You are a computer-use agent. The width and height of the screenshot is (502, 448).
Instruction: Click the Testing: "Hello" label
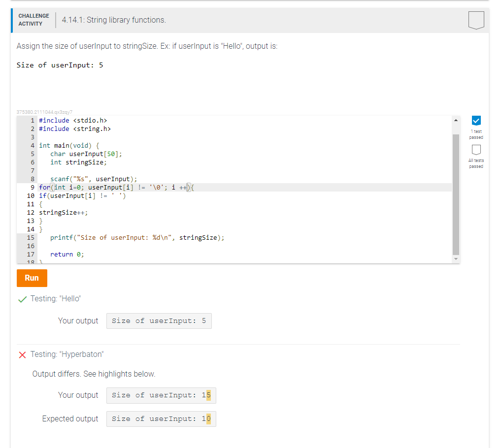click(55, 298)
